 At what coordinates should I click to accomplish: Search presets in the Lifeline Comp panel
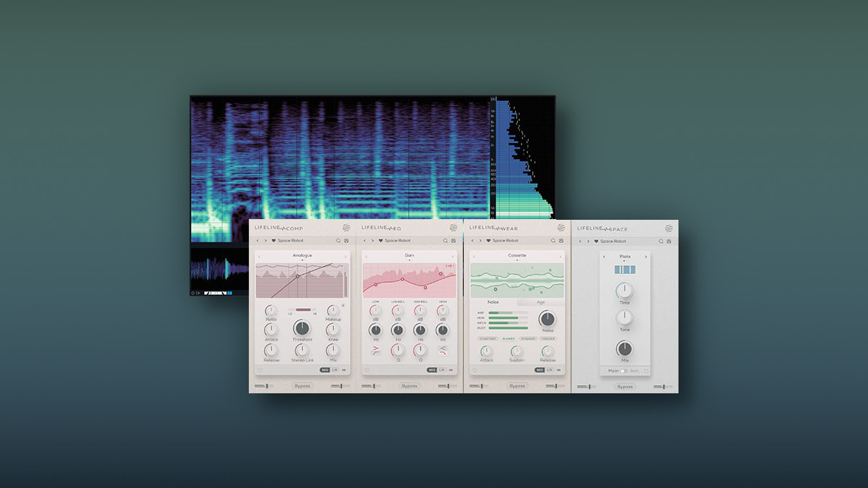337,241
